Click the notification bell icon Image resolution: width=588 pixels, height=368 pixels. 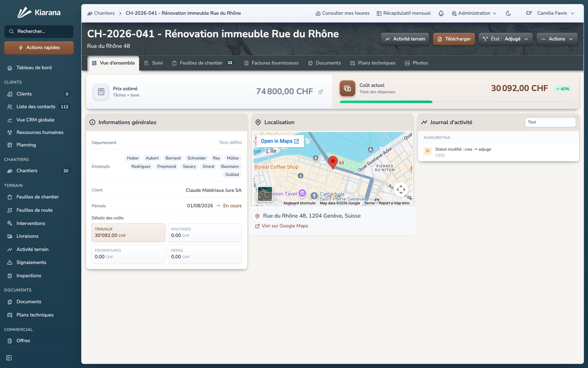click(x=441, y=13)
